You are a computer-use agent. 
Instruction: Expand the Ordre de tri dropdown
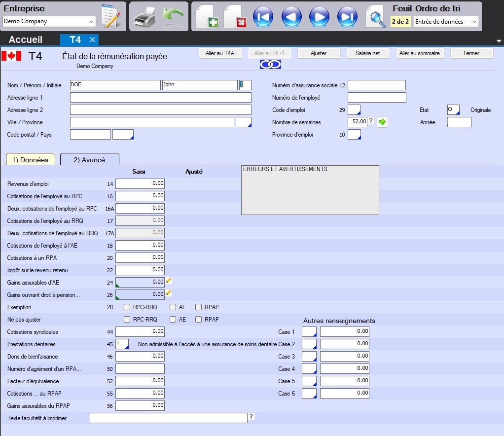(x=446, y=22)
